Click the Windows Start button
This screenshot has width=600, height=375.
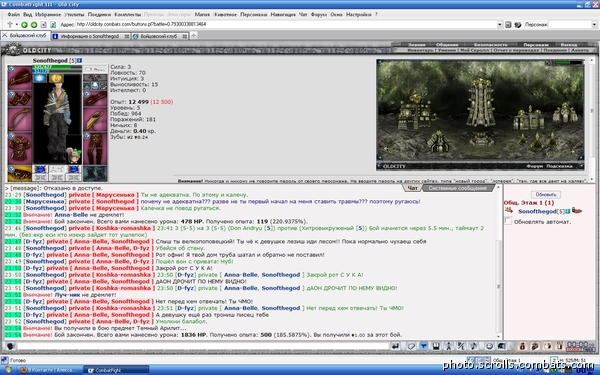(7, 370)
